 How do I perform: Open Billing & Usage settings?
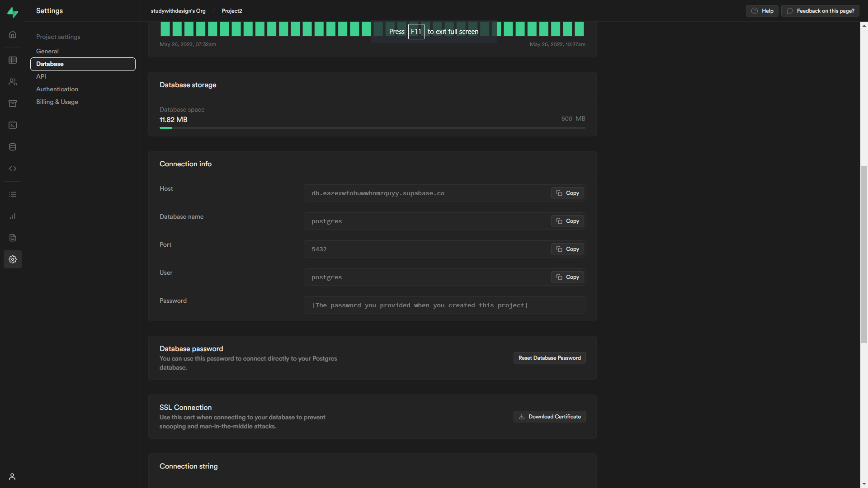pyautogui.click(x=57, y=102)
